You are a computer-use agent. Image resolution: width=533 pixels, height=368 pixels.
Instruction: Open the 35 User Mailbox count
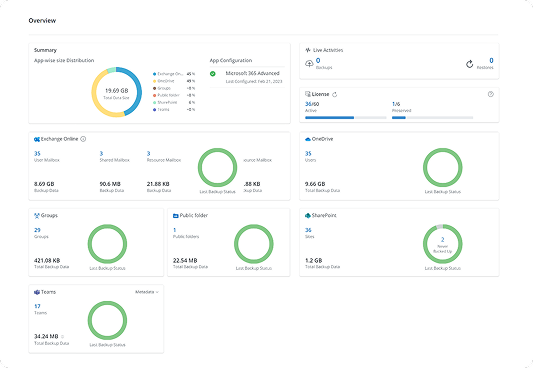point(37,154)
